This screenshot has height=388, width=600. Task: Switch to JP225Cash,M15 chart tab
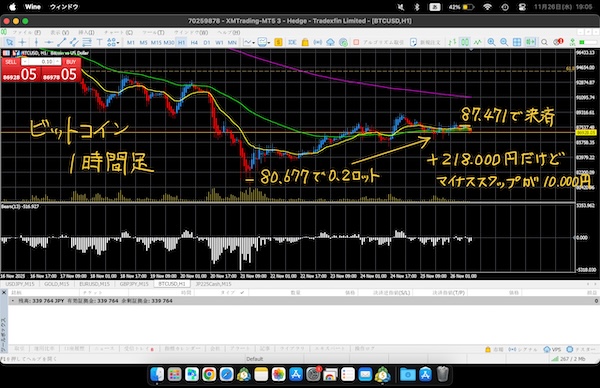(x=213, y=284)
